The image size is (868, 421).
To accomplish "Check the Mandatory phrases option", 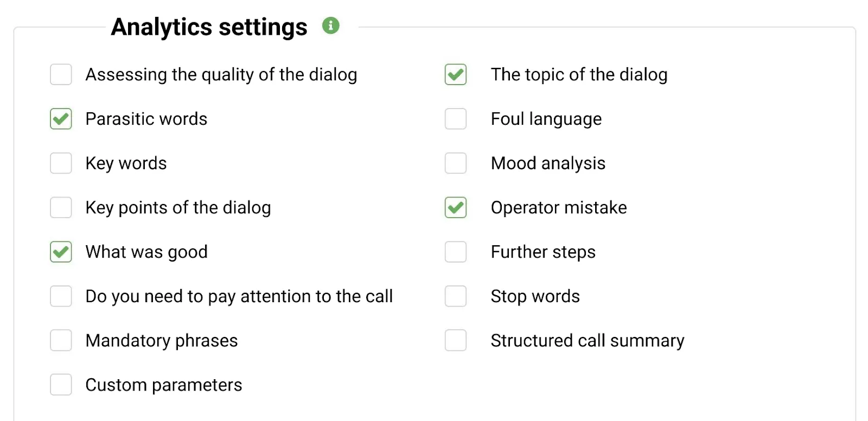I will (61, 340).
